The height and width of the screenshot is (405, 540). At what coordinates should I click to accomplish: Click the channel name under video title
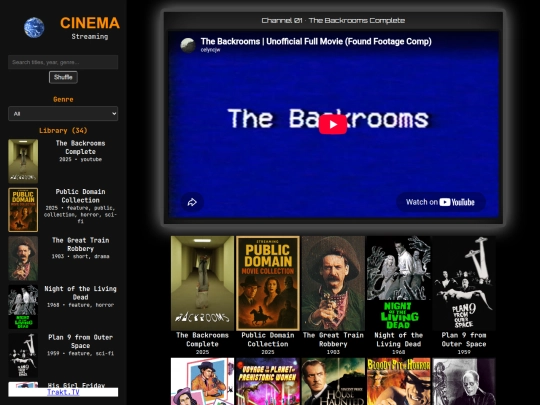click(x=210, y=50)
